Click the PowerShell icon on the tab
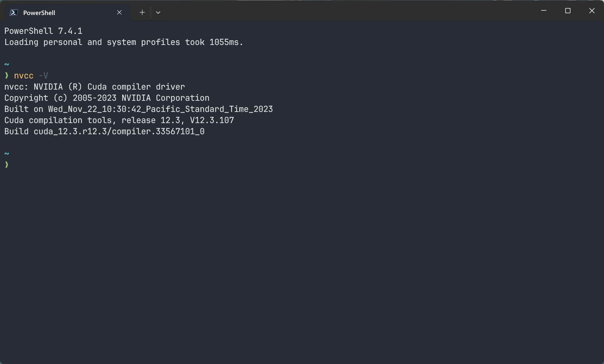Viewport: 604px width, 364px height. tap(14, 13)
